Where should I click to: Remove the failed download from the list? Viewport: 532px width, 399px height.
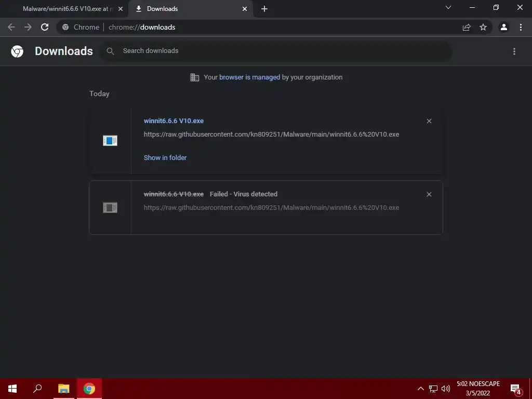click(x=429, y=194)
